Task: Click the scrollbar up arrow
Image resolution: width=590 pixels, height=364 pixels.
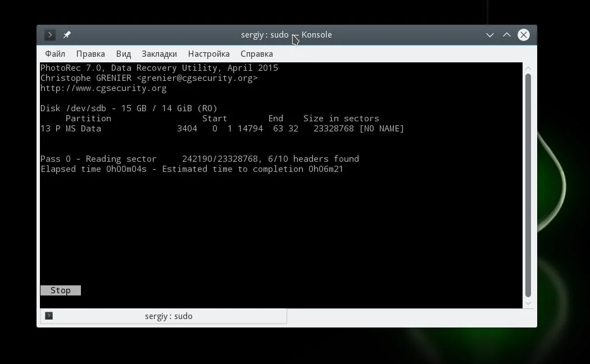Action: click(528, 68)
